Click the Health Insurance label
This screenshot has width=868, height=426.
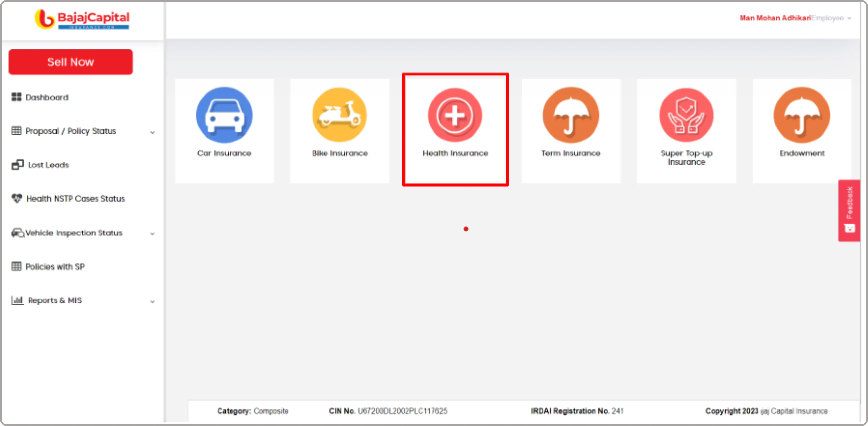455,153
